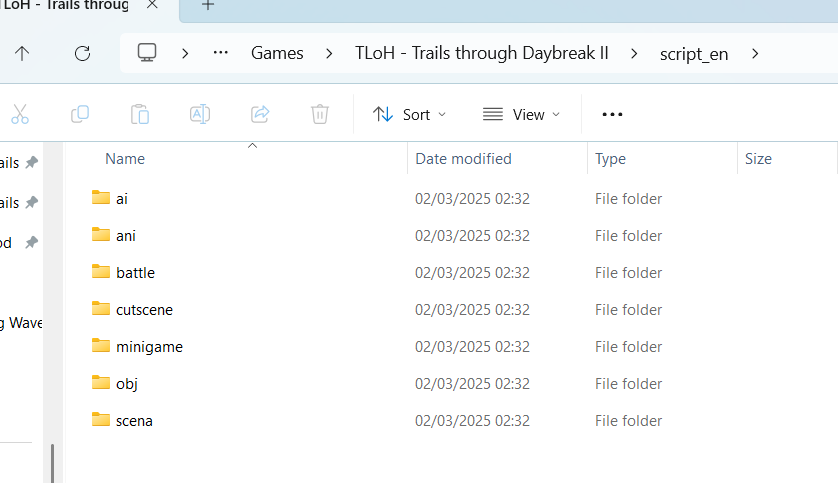Open the View dropdown menu

pyautogui.click(x=521, y=114)
